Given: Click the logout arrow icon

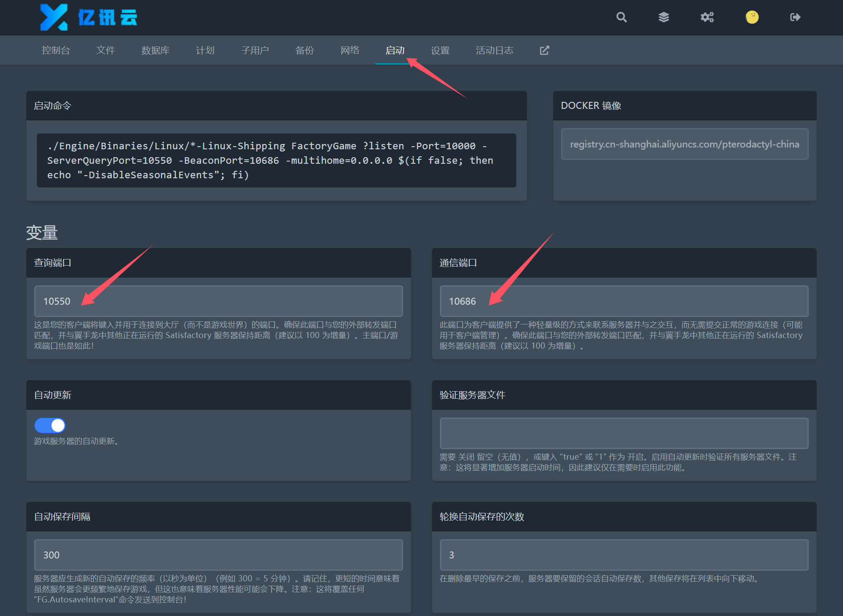Looking at the screenshot, I should 795,17.
